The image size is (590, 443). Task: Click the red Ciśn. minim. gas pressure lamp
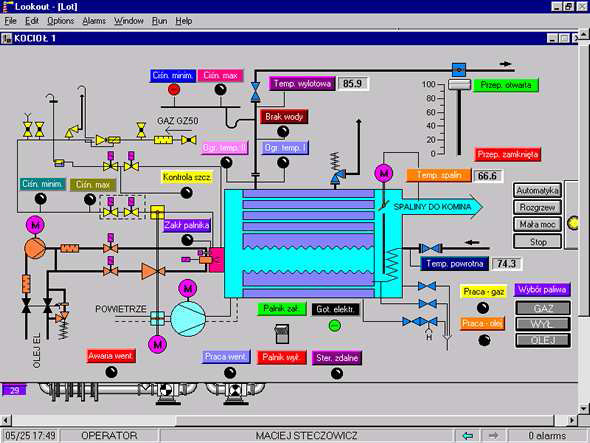pos(174,90)
